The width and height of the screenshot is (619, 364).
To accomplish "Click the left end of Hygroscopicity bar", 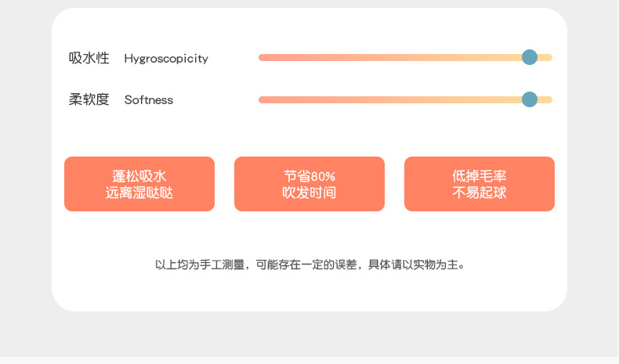I will click(262, 58).
